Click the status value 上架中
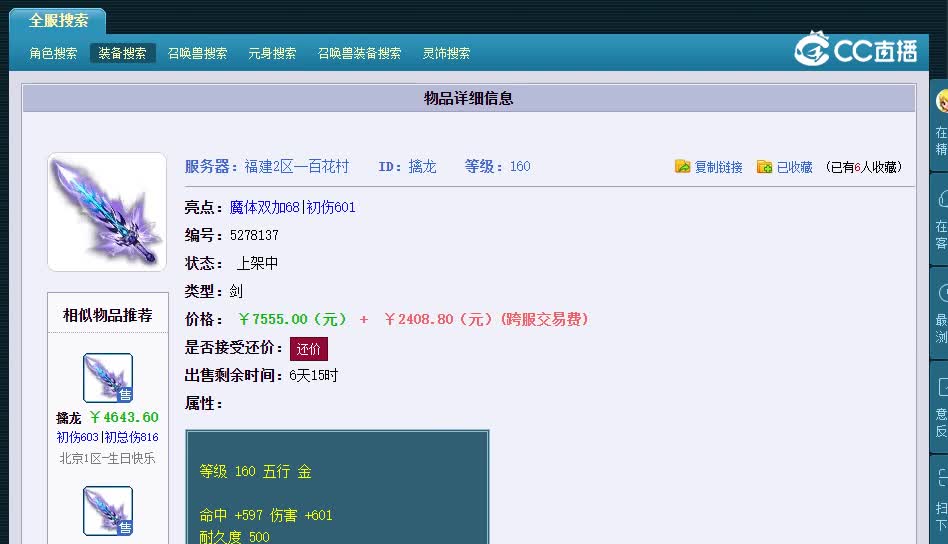948x544 pixels. click(x=257, y=264)
